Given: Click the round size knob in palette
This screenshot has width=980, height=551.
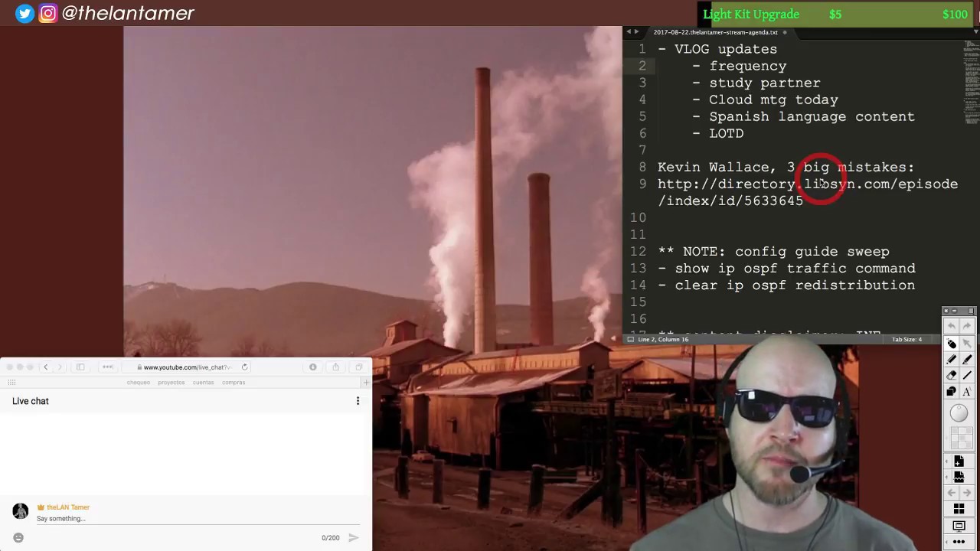Looking at the screenshot, I should tap(959, 413).
